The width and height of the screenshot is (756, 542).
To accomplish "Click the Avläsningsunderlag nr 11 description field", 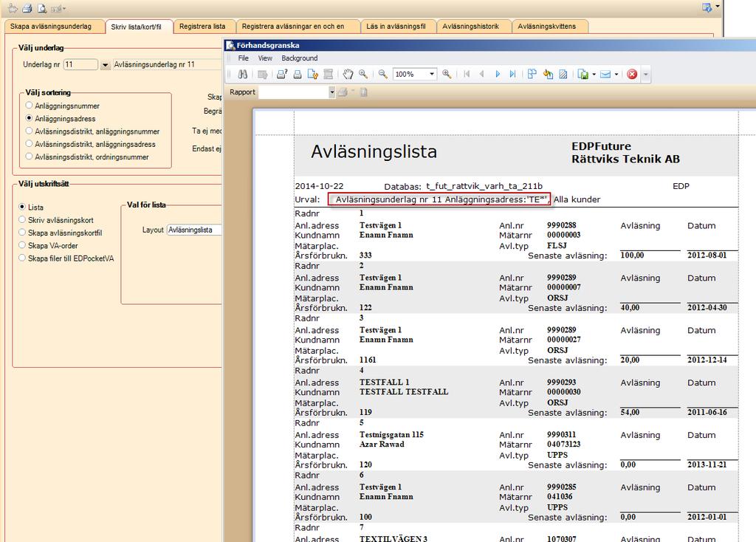I will pyautogui.click(x=168, y=64).
